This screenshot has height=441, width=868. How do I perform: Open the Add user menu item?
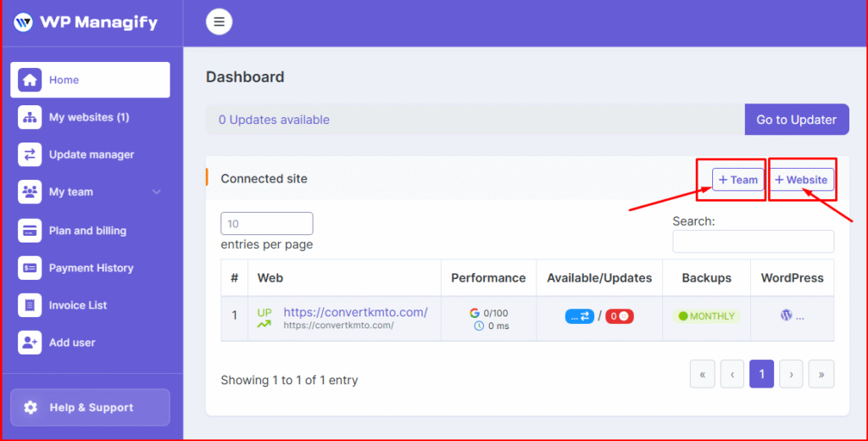[90, 343]
